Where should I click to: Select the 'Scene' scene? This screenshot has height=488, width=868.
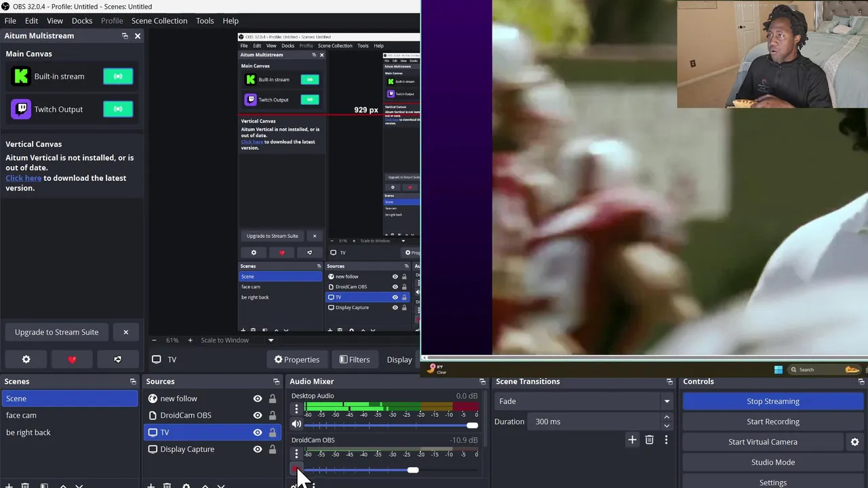click(70, 399)
